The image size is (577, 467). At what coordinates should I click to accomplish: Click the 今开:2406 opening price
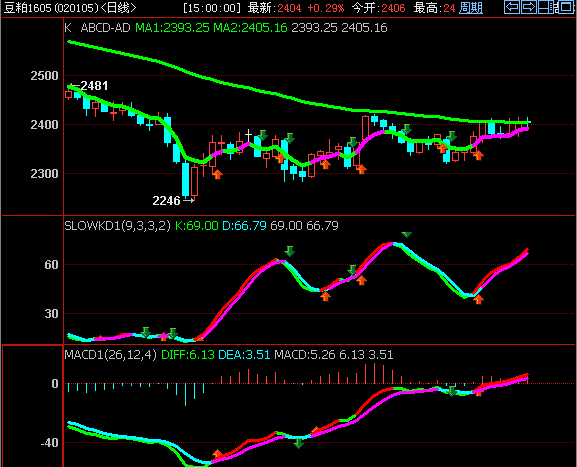tap(378, 8)
